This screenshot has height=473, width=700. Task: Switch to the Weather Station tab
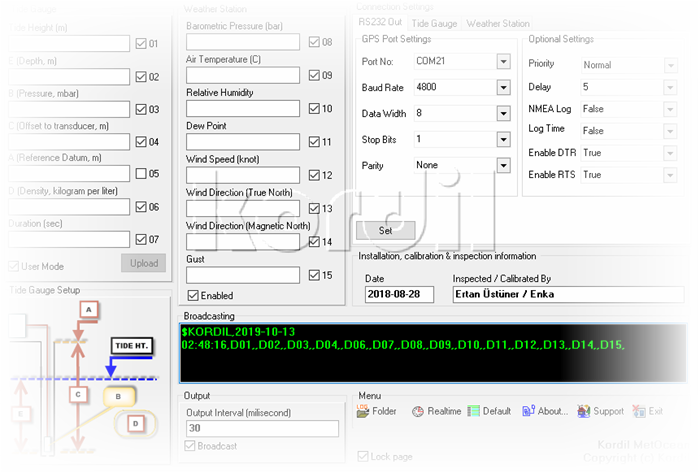point(498,23)
